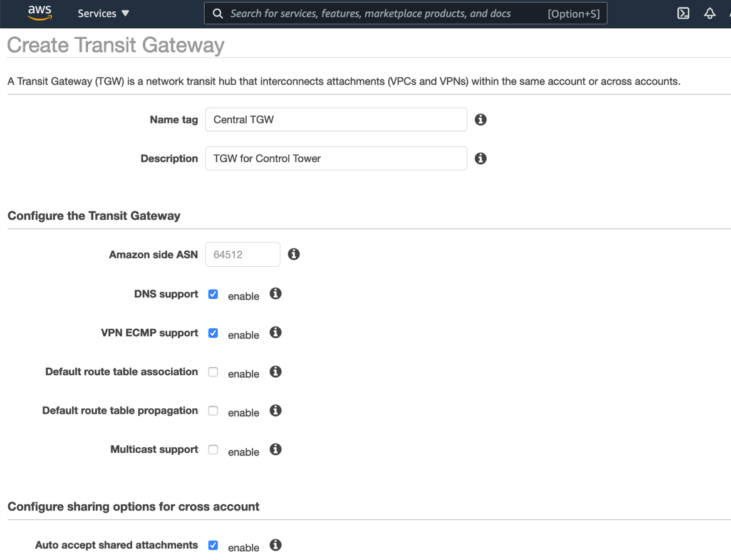The image size is (731, 560).
Task: Click the AWS logo to go home
Action: pyautogui.click(x=39, y=13)
